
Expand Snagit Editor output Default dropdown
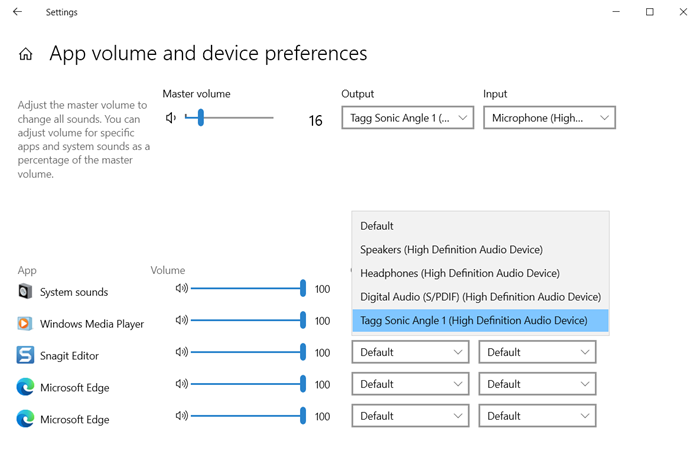point(410,352)
